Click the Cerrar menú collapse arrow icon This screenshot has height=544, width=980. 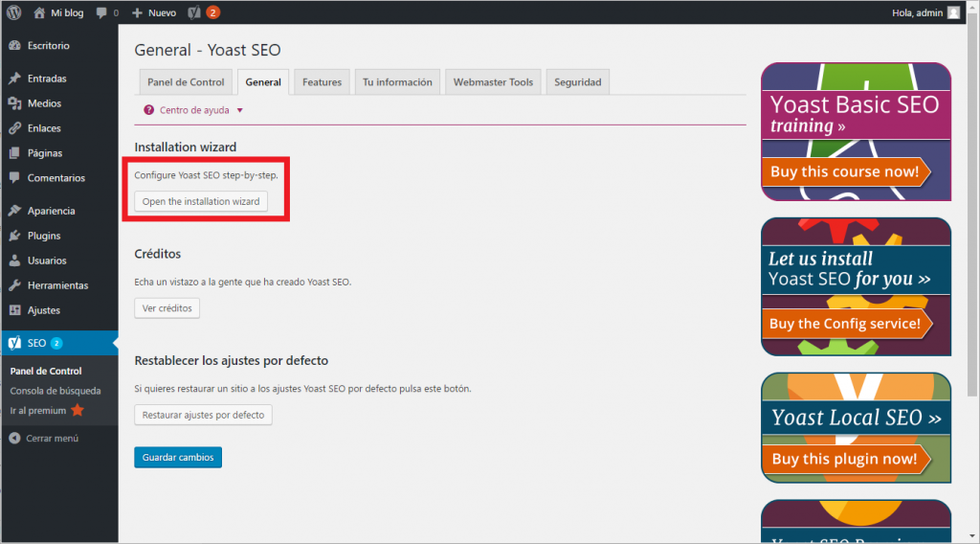click(x=14, y=439)
